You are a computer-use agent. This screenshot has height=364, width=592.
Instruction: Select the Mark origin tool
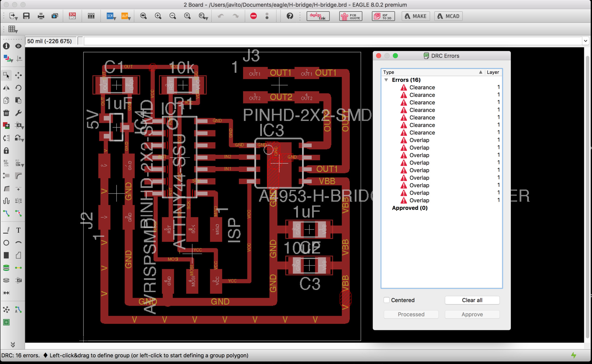(19, 59)
